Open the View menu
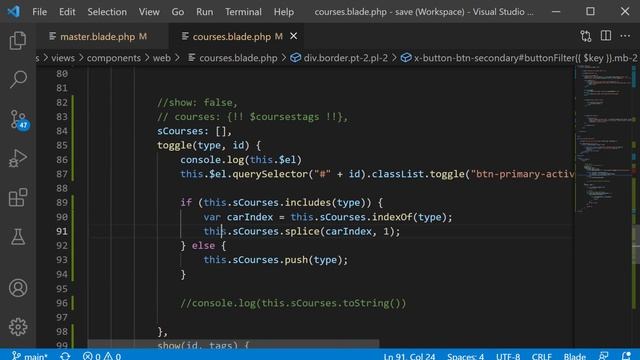This screenshot has width=640, height=360. 149,12
